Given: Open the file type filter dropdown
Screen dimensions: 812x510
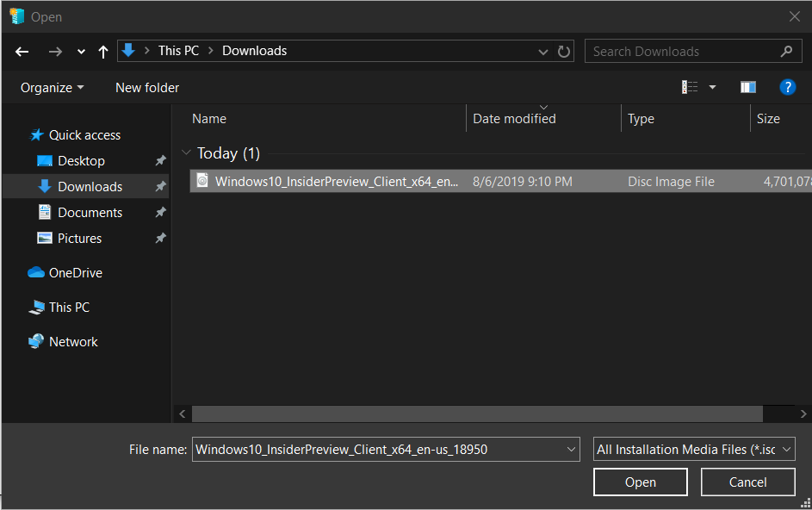Looking at the screenshot, I should pos(694,449).
